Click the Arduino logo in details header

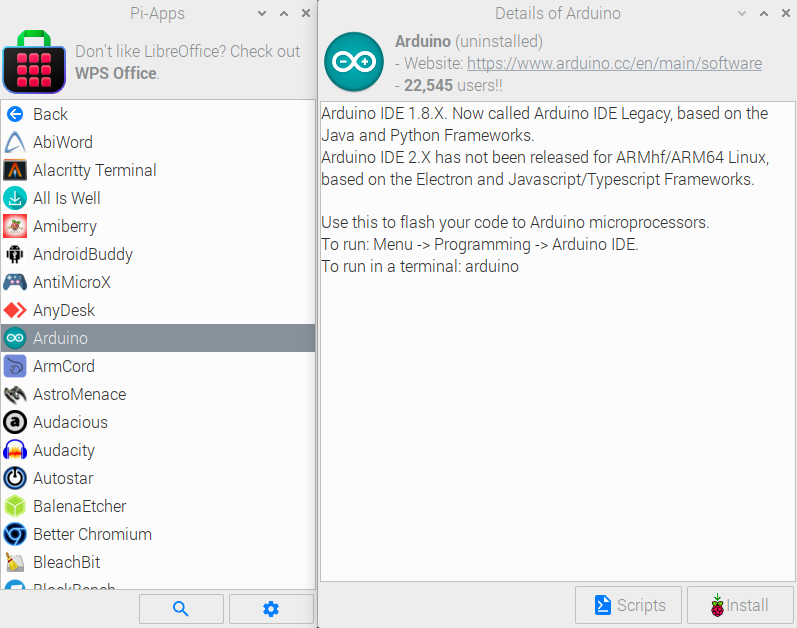(354, 62)
